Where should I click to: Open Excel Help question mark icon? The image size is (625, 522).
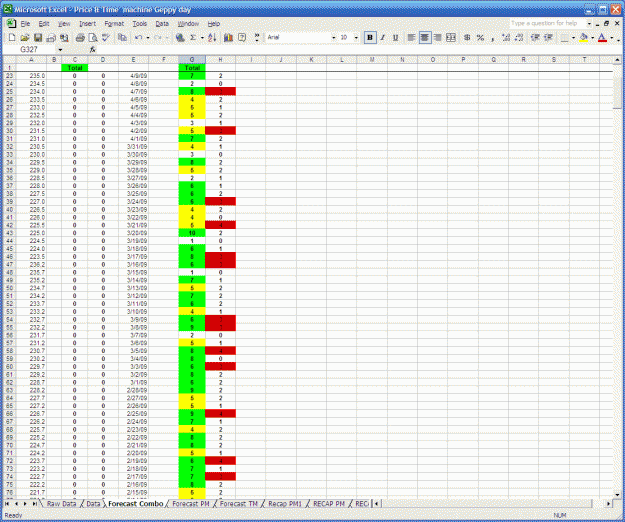242,37
